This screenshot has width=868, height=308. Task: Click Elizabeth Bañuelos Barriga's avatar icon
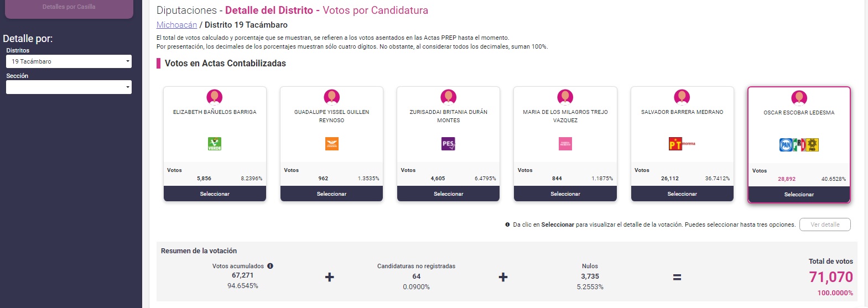(x=215, y=97)
